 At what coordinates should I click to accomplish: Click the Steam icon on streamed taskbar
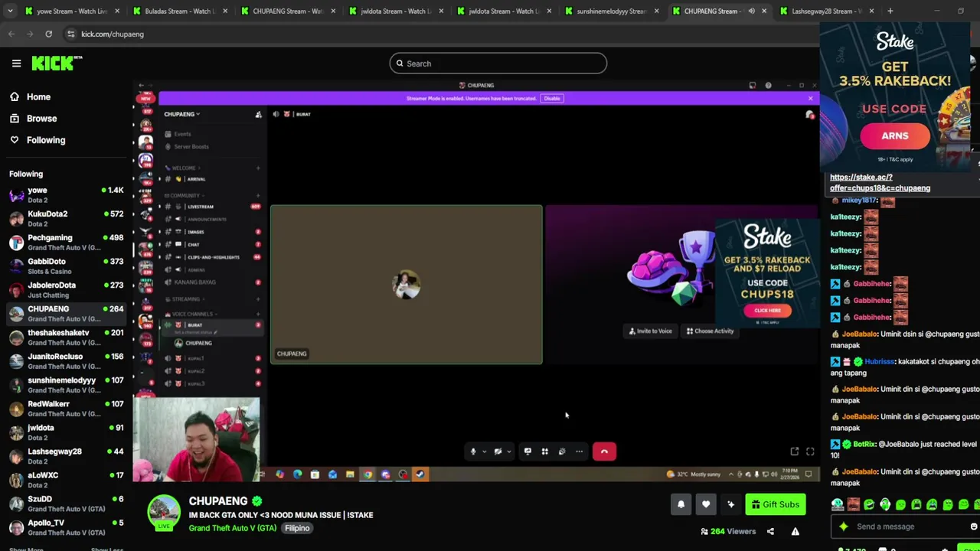tap(420, 474)
